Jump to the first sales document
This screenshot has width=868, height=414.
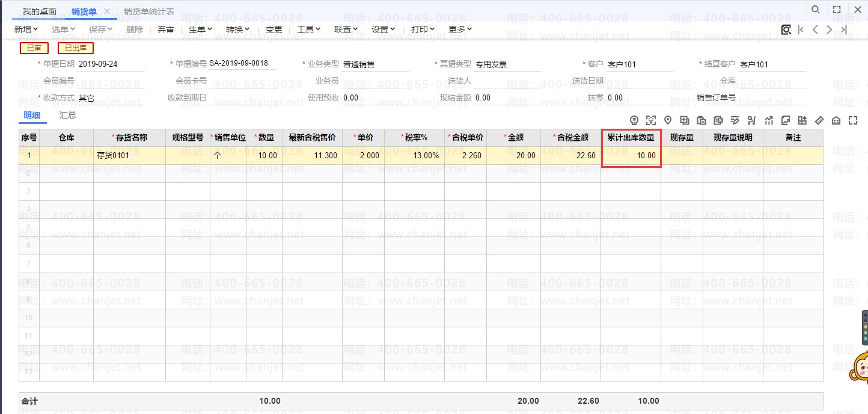point(801,29)
